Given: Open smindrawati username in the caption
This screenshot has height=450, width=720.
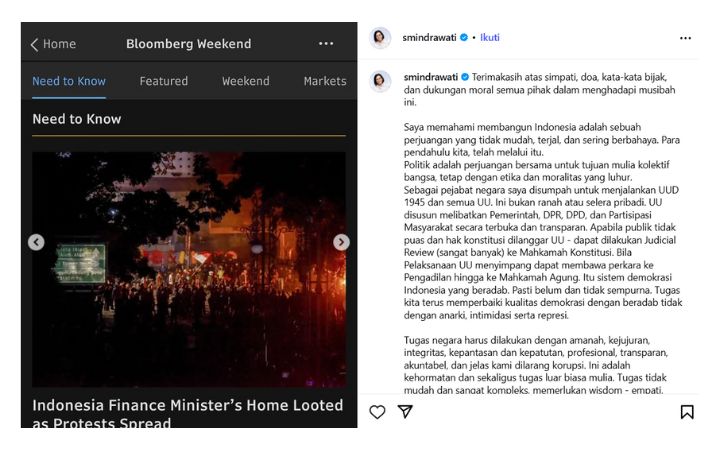Looking at the screenshot, I should [x=431, y=77].
